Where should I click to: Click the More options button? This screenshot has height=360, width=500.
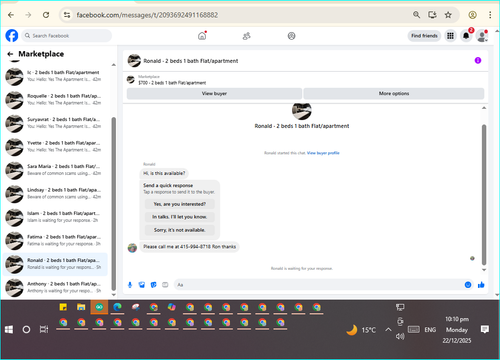[x=394, y=94]
